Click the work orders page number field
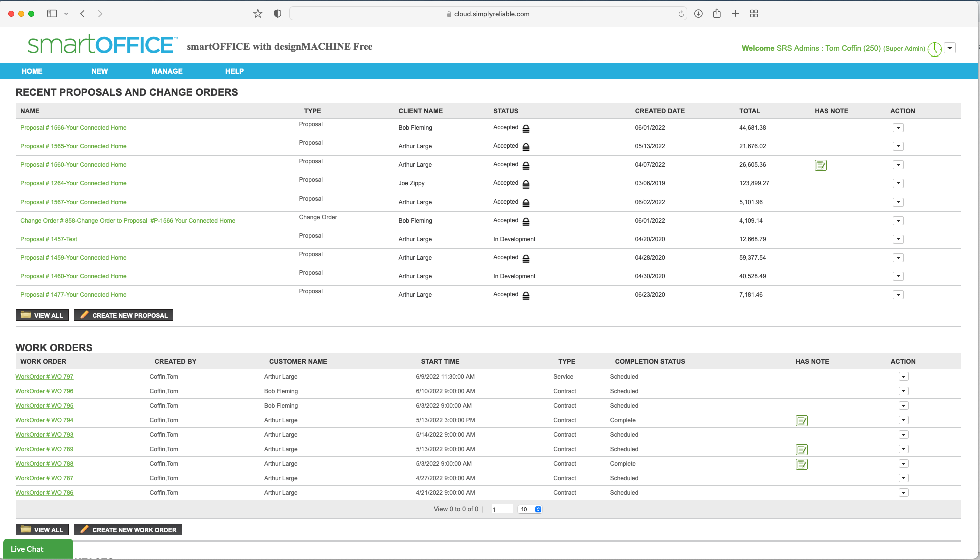Screen dimensions: 980x560 point(502,509)
